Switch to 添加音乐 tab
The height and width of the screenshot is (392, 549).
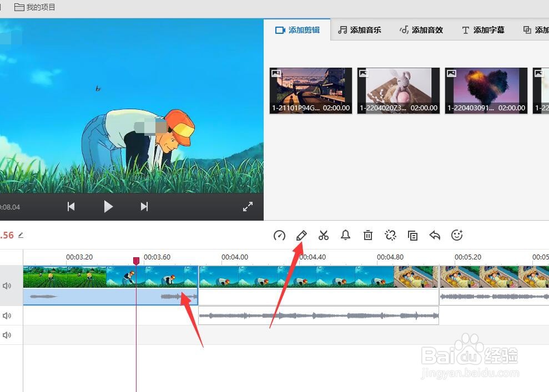point(360,30)
